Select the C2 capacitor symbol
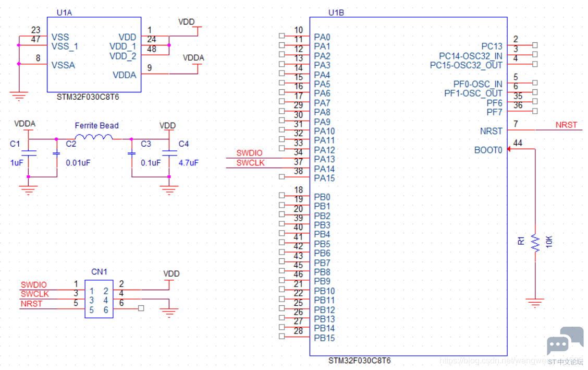Viewport: 588px width, 370px height. coord(57,153)
